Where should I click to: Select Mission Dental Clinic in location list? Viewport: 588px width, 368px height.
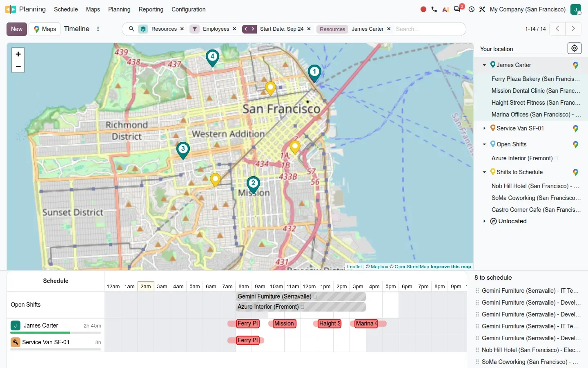click(x=535, y=91)
